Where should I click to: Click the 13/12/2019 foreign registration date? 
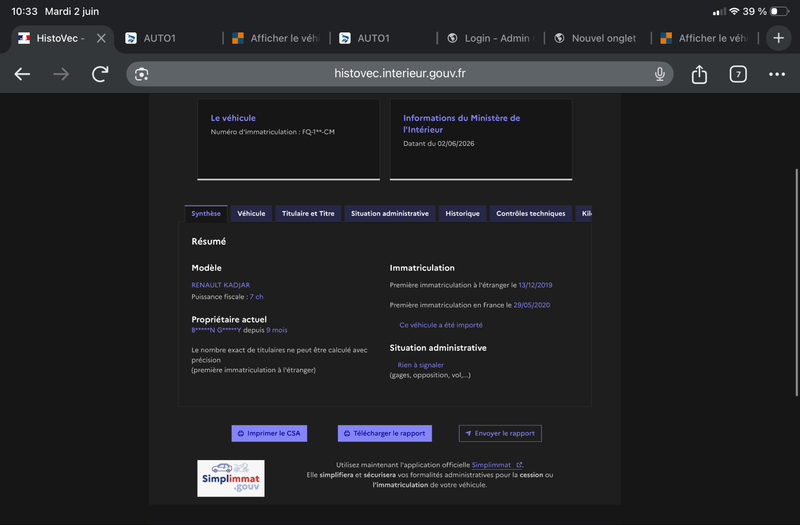[x=535, y=285]
